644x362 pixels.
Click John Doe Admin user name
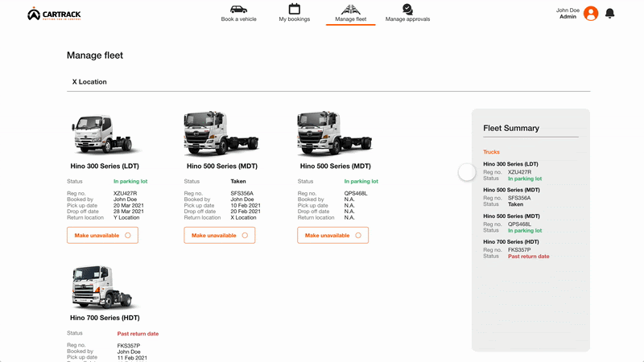coord(568,14)
